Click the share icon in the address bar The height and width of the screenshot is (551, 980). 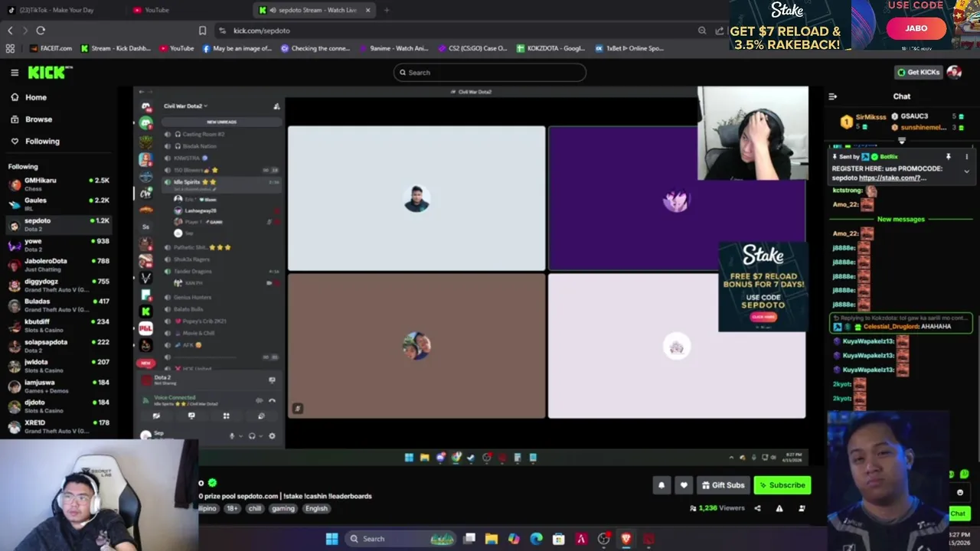720,31
